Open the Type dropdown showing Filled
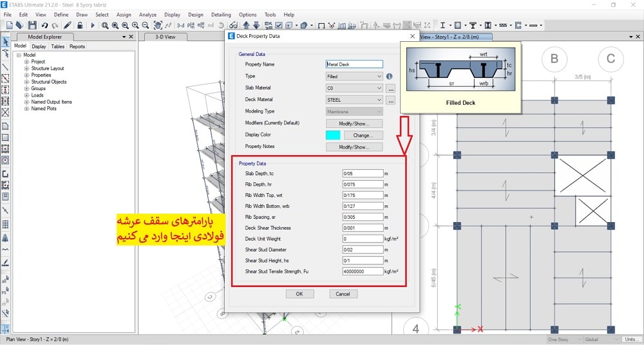The width and height of the screenshot is (644, 345). (354, 76)
